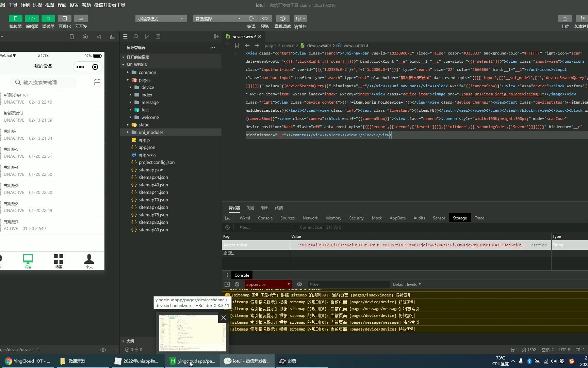Collapse the sidebar panel icon
588x368 pixels.
[216, 36]
